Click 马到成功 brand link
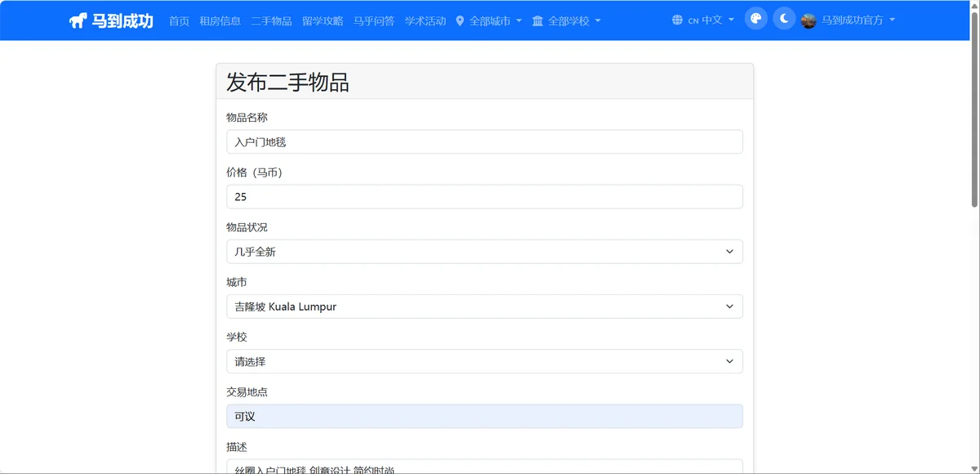The image size is (980, 474). 111,20
